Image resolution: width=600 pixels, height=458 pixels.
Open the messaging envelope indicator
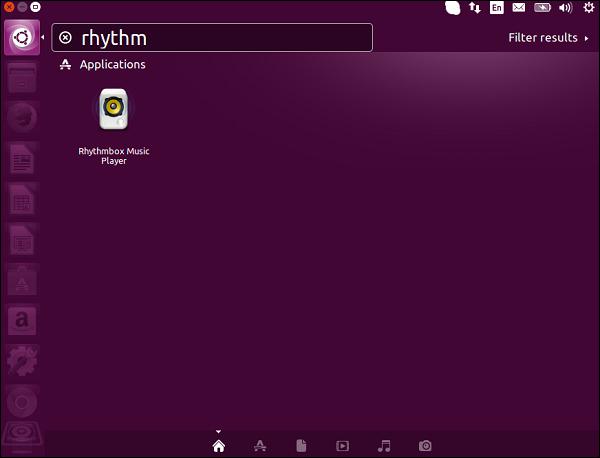tap(520, 8)
